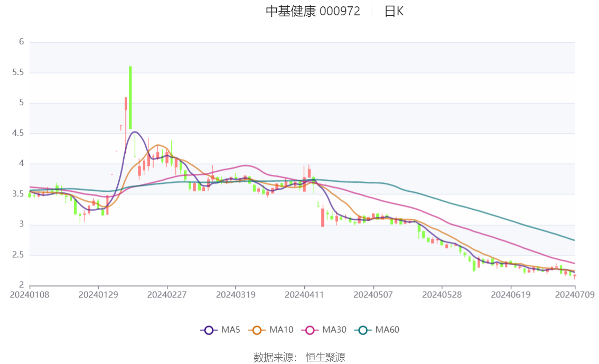Screen dimensions: 599x364
Task: Toggle the MA30 legend series
Action: (324, 330)
